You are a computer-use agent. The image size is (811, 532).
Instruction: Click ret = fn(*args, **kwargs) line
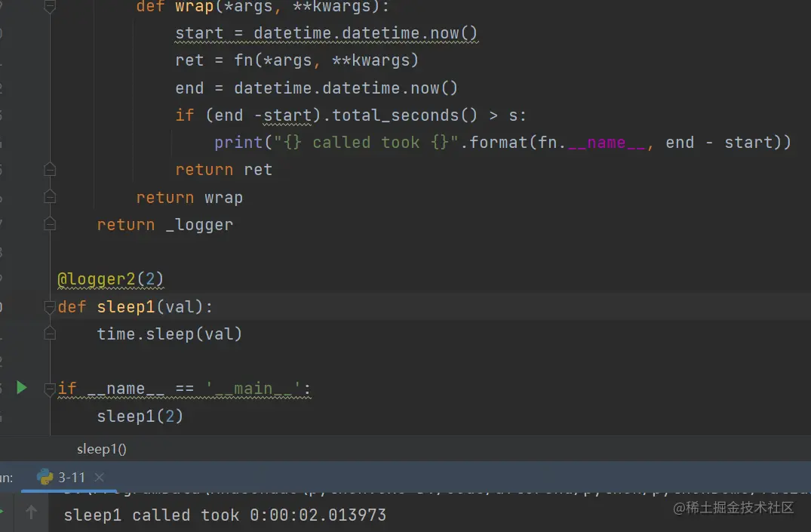pyautogui.click(x=297, y=60)
